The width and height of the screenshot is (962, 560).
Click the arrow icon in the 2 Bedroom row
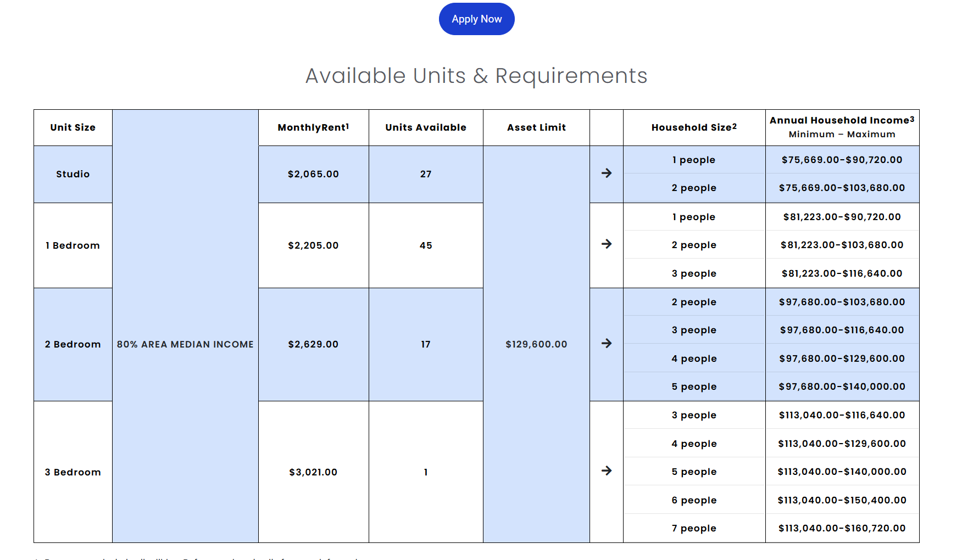click(x=607, y=344)
